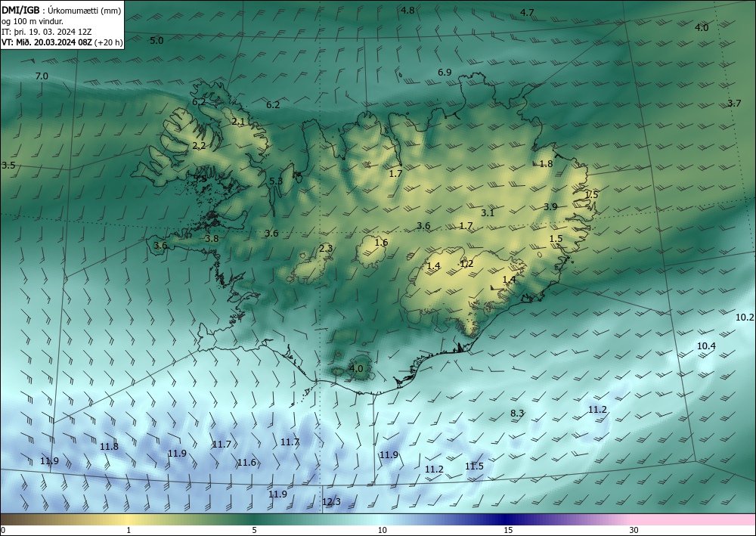Select the 5.0 value label
756x536 pixels.
pyautogui.click(x=156, y=41)
